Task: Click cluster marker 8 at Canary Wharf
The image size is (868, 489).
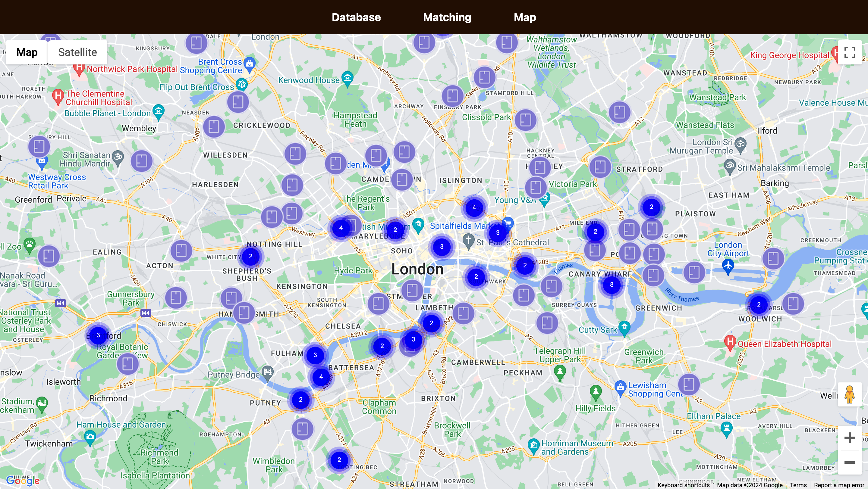Action: click(x=612, y=285)
